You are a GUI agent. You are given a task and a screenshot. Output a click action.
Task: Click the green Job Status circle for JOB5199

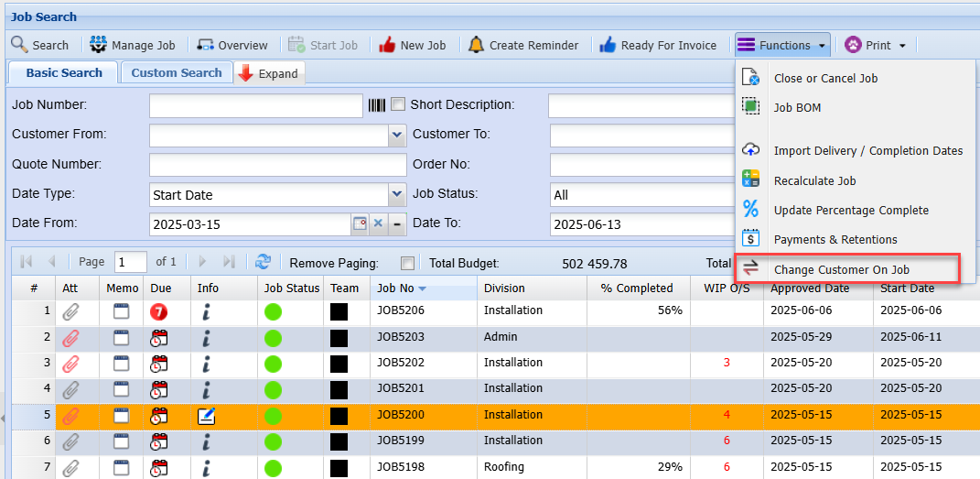click(273, 441)
